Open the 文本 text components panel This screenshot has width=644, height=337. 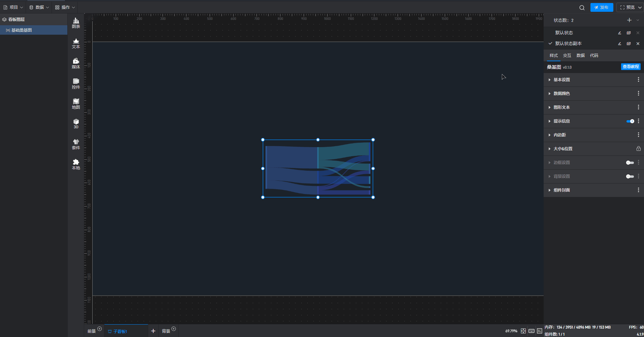click(76, 43)
